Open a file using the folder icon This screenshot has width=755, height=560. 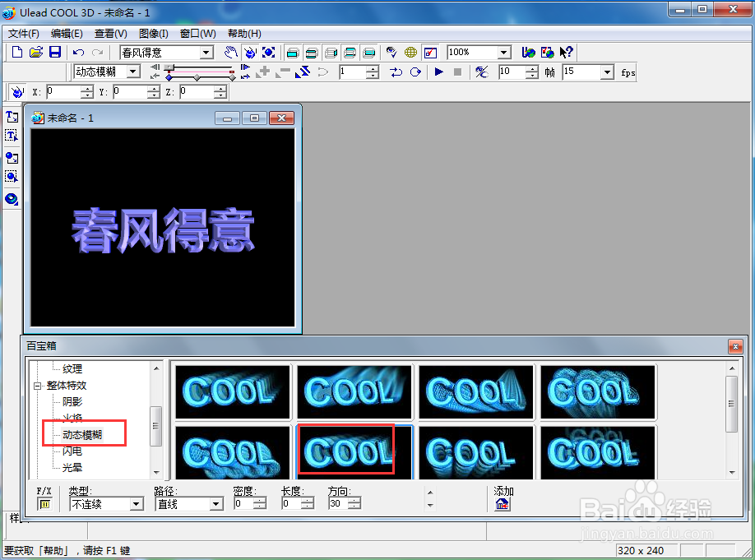pos(36,52)
